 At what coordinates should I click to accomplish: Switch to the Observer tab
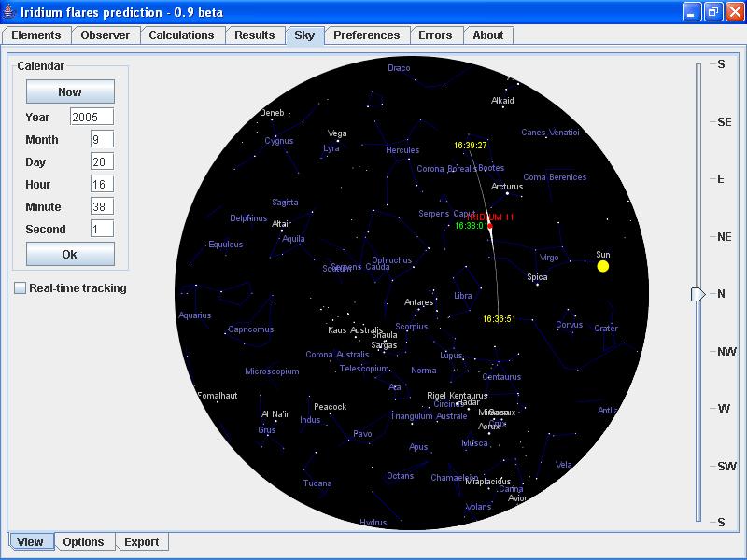pos(106,35)
